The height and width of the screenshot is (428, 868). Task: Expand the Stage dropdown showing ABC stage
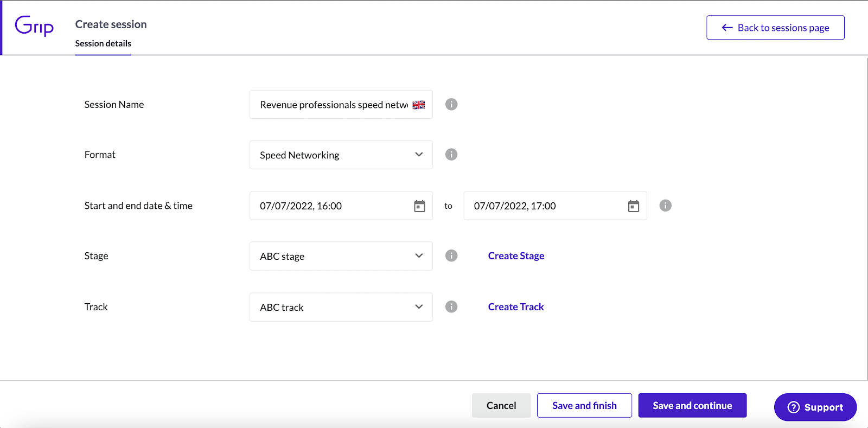click(x=341, y=256)
